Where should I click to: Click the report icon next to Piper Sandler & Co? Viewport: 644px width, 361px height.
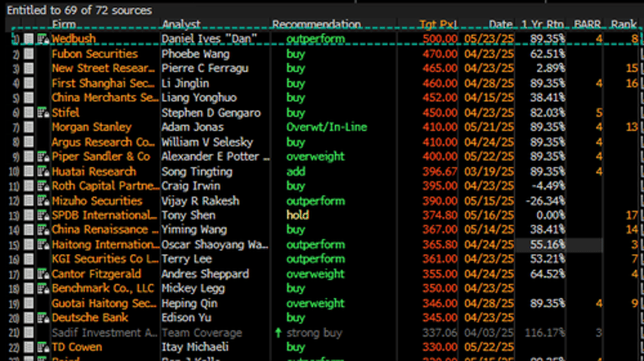(43, 156)
